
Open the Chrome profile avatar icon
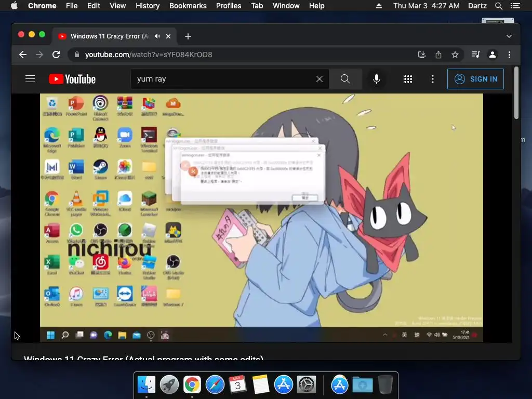pyautogui.click(x=493, y=55)
